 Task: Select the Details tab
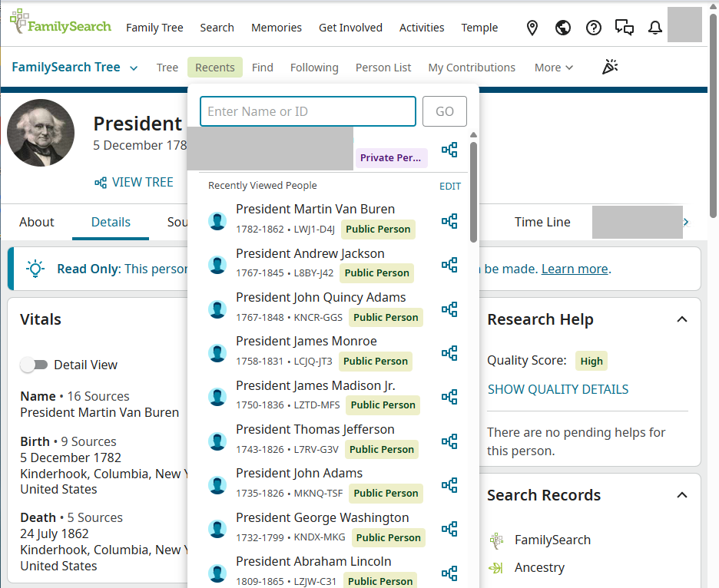coord(111,223)
